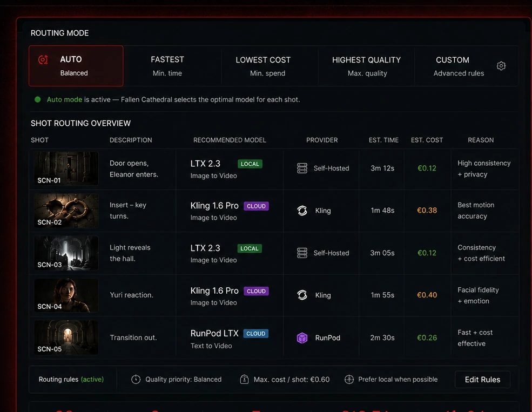
Task: Click RunPod cube icon for SCN-05
Action: (302, 337)
